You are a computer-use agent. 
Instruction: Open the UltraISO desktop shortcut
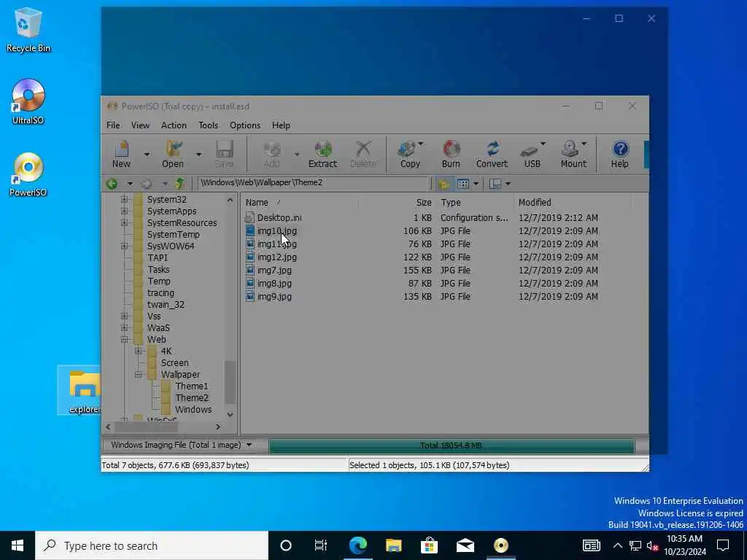[28, 102]
